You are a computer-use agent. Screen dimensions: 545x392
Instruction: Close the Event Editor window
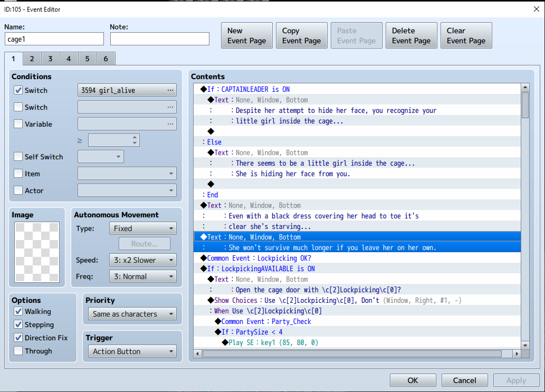pyautogui.click(x=536, y=8)
